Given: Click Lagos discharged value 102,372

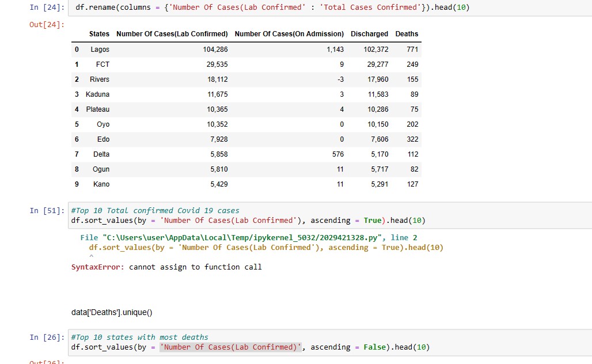Looking at the screenshot, I should pos(376,50).
